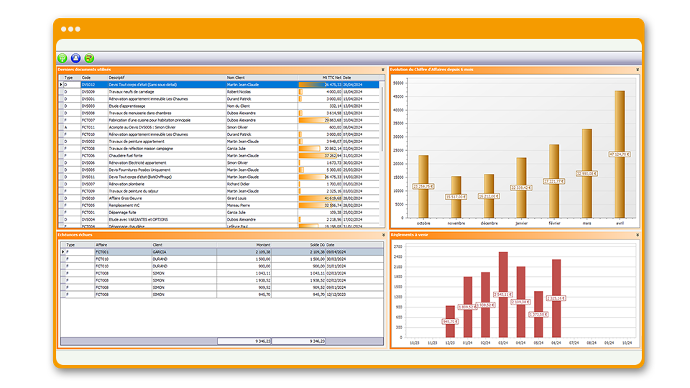Click the avril bar in the Chiffre d'Affaires chart
Screen dimensions: 690x388
tap(620, 154)
